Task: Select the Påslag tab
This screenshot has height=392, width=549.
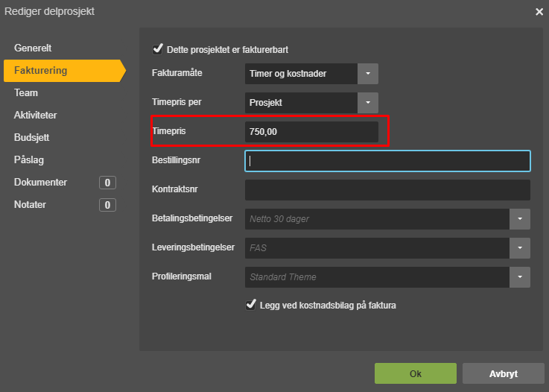Action: [29, 160]
